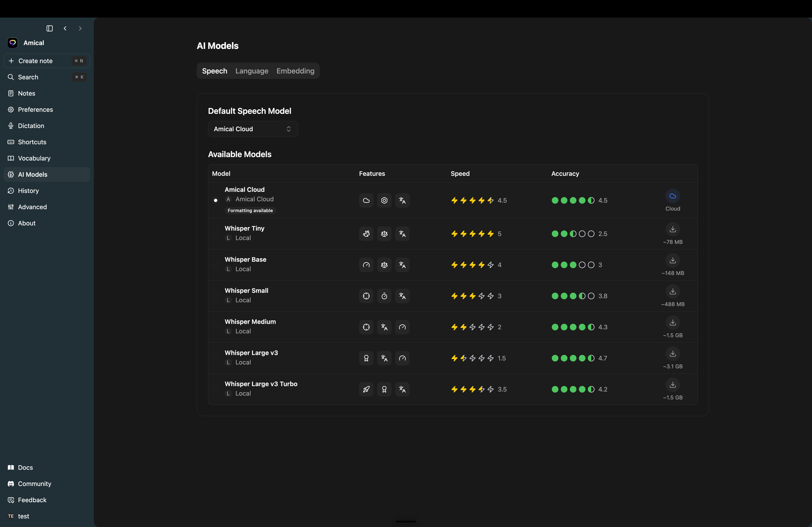
Task: Click the gauge feature icon for Whisper Base
Action: coord(366,265)
